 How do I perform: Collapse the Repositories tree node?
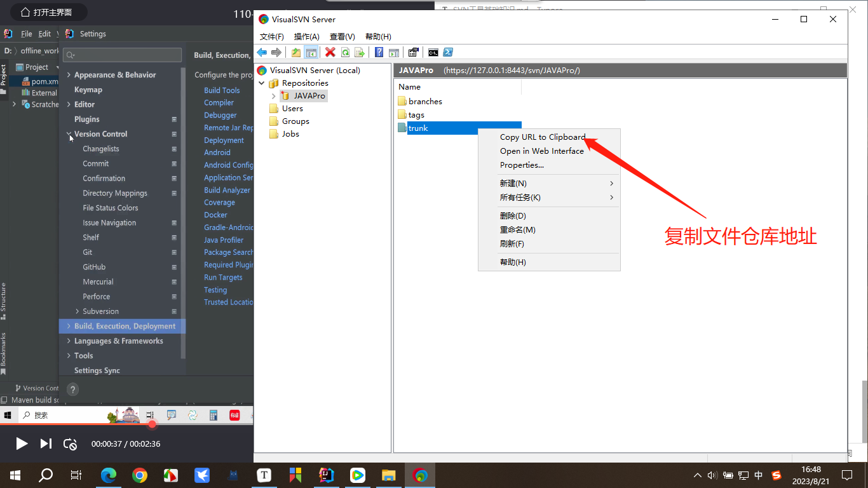261,83
